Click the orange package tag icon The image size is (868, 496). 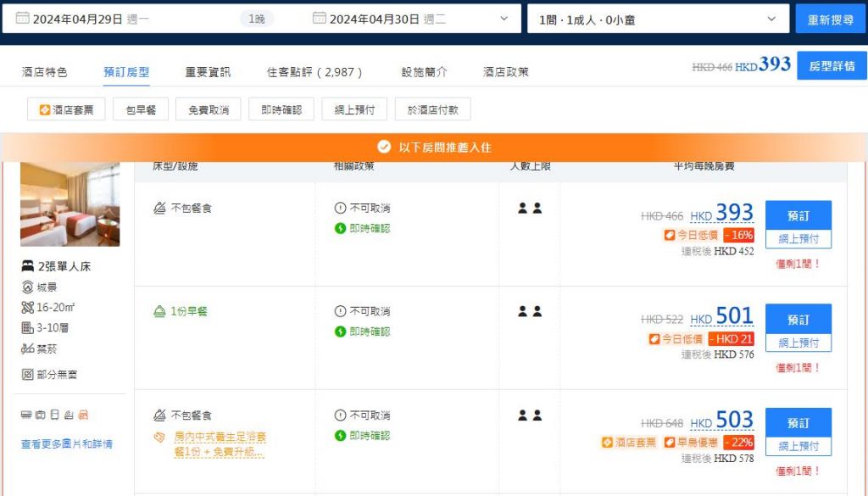[x=159, y=437]
